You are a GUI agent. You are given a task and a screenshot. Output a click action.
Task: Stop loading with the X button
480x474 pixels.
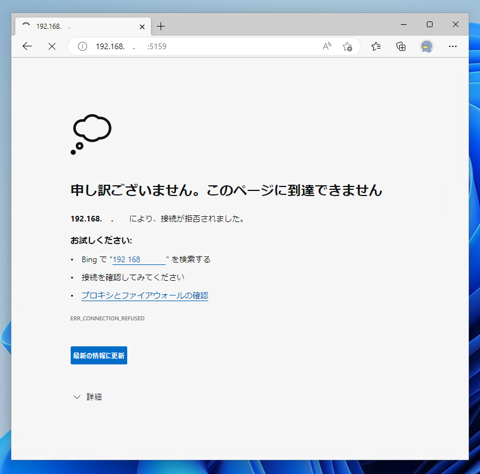(52, 46)
